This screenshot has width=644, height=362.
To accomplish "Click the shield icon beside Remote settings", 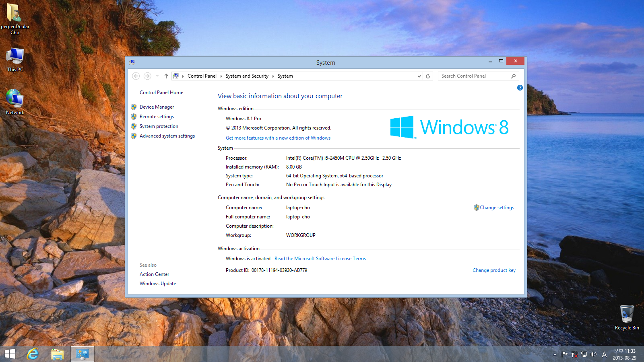I will 134,117.
